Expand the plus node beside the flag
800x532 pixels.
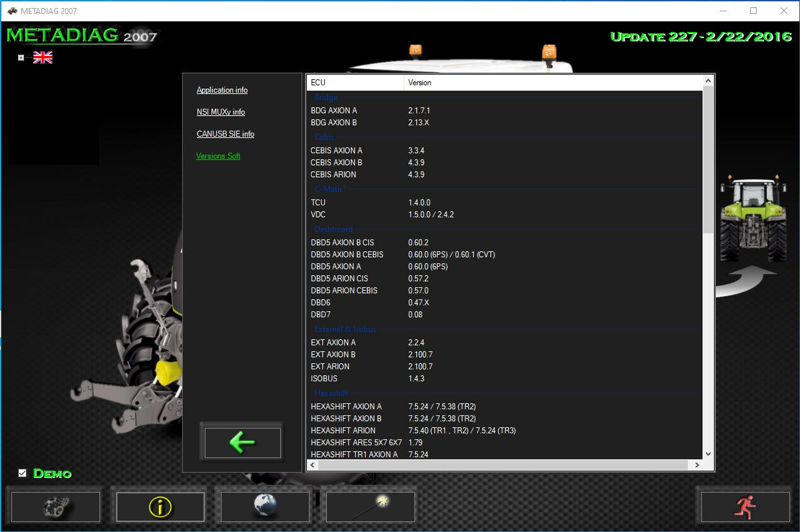(20, 57)
